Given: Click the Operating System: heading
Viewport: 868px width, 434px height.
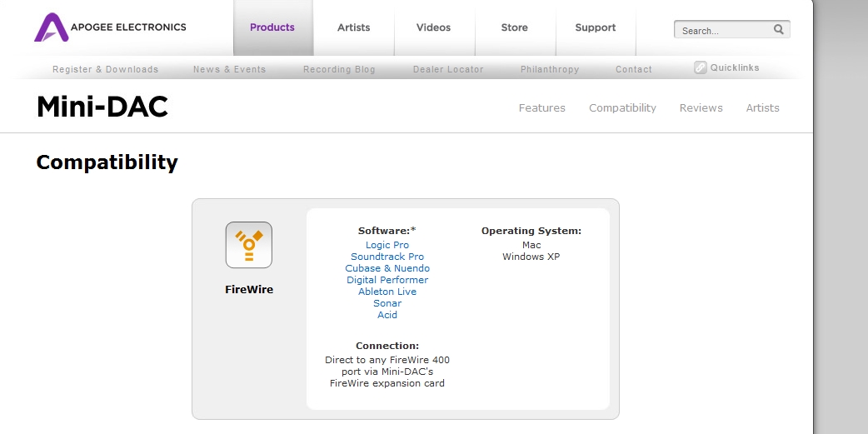Looking at the screenshot, I should (x=531, y=231).
